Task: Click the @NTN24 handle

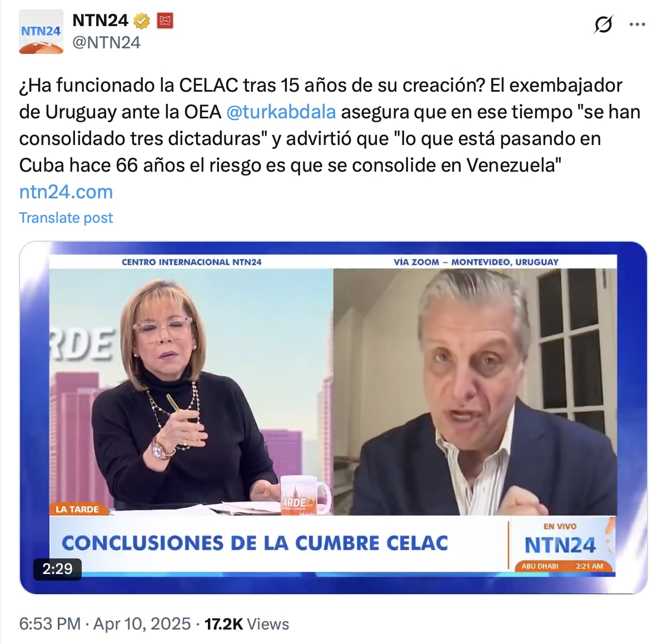Action: click(106, 43)
